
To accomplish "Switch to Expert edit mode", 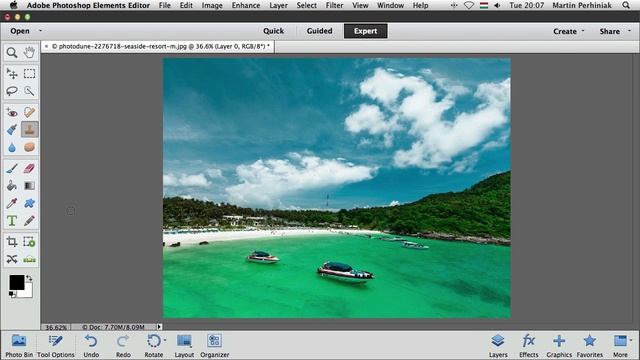I will pyautogui.click(x=365, y=31).
